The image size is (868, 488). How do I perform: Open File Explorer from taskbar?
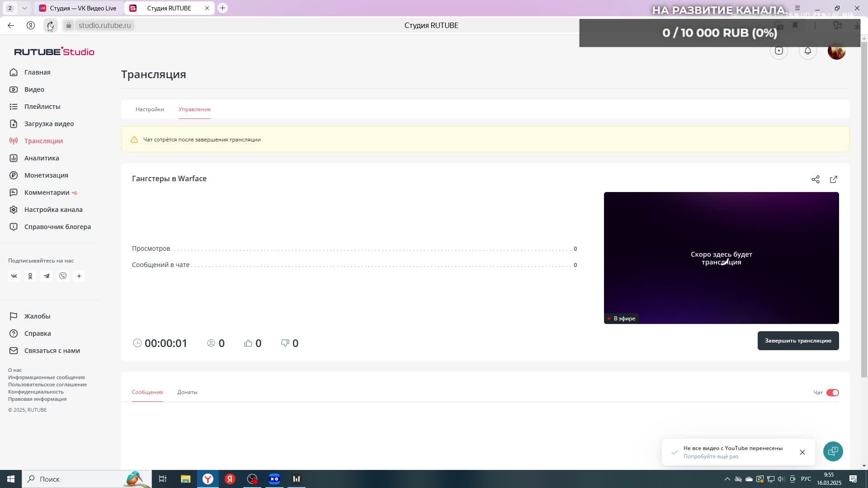coord(185,479)
